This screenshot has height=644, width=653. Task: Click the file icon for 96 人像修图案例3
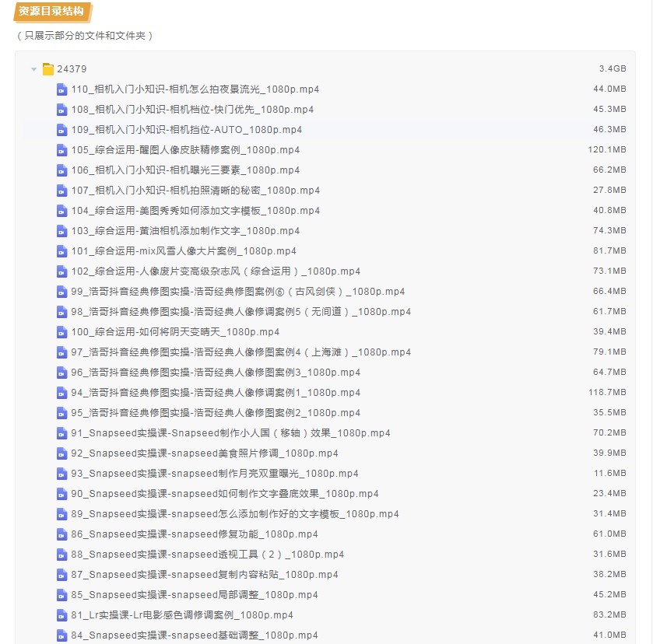[x=61, y=373]
